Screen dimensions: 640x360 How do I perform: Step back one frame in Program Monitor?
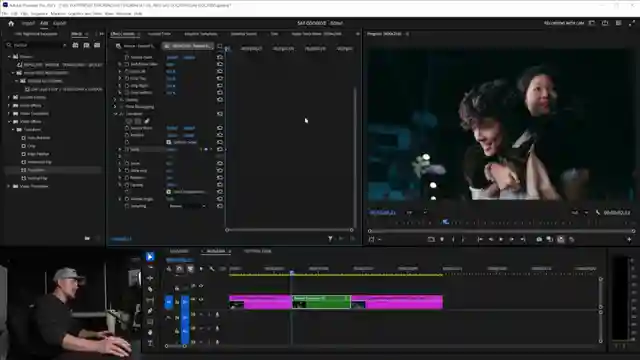pos(491,240)
